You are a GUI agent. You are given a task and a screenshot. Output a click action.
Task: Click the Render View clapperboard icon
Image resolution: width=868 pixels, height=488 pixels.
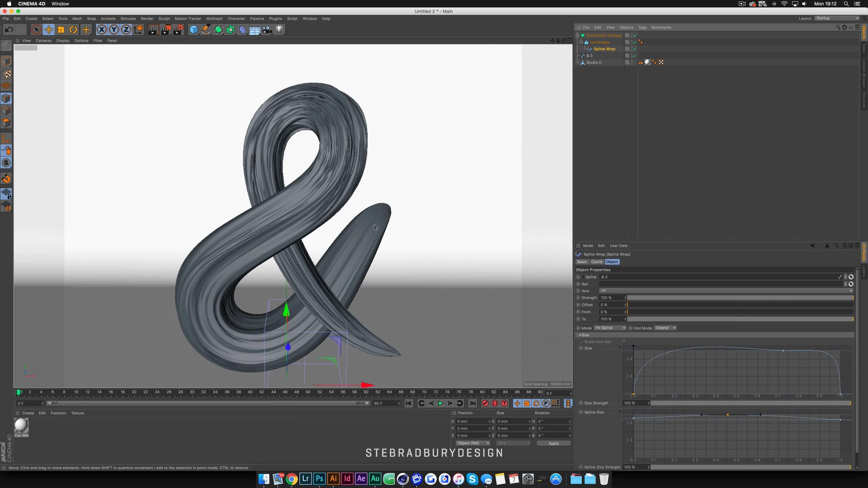tap(153, 30)
